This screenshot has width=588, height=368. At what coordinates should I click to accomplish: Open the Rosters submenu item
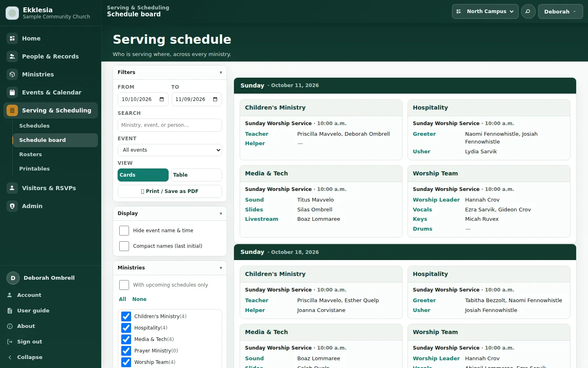click(x=55, y=155)
